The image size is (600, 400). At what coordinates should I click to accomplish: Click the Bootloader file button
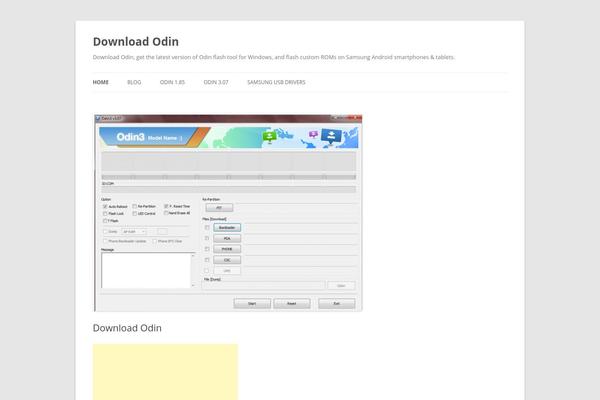point(227,228)
